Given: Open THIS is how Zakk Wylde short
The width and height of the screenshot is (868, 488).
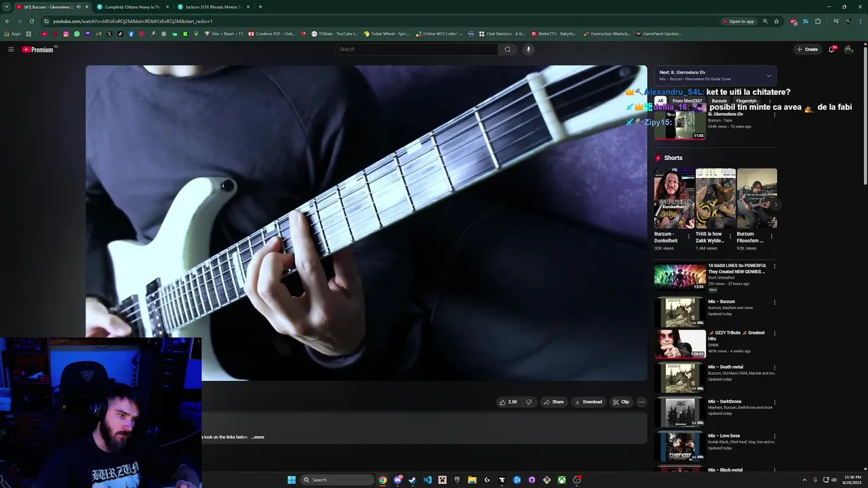Looking at the screenshot, I should point(715,199).
